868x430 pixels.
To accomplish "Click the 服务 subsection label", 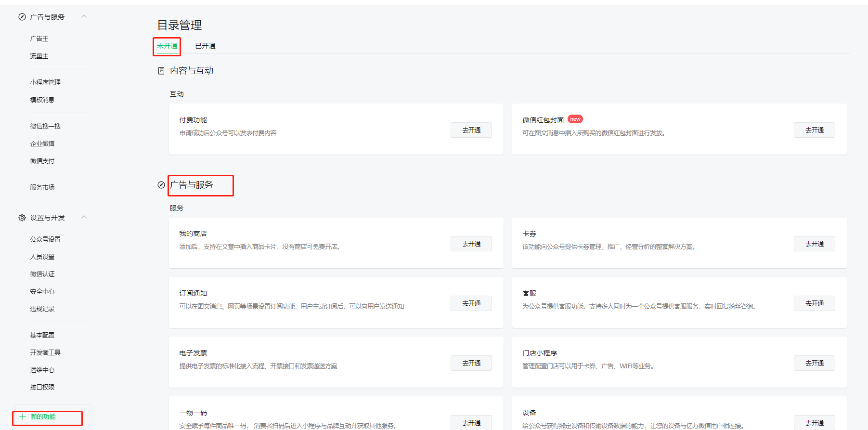I will (177, 208).
